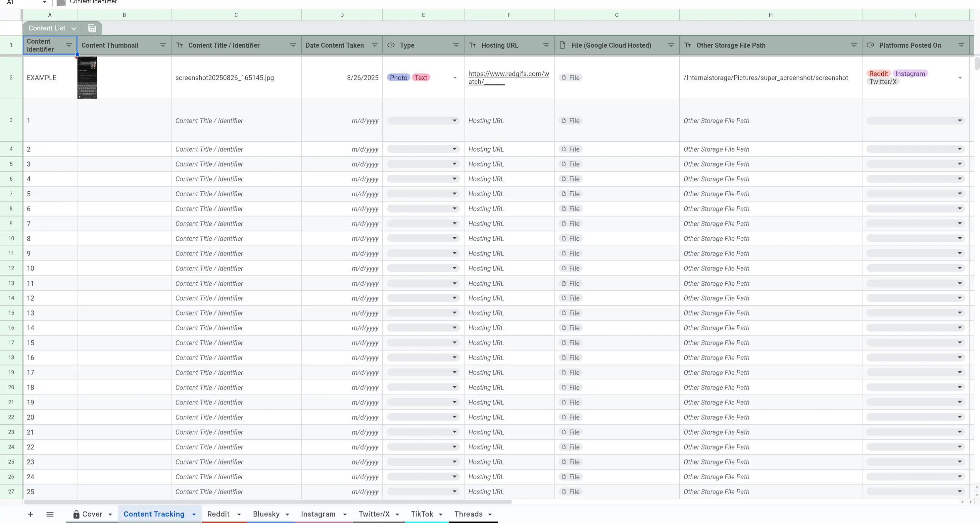
Task: Open filter icon on Hosting URL column
Action: [546, 45]
